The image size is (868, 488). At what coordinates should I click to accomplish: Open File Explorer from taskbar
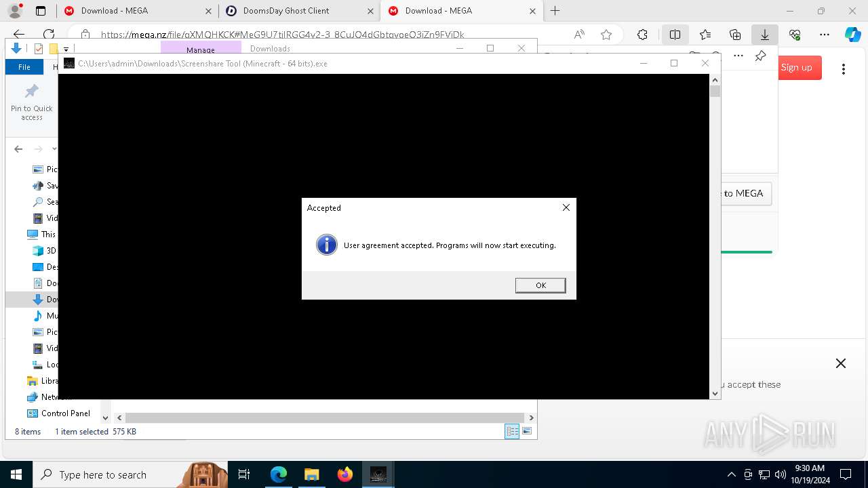click(x=311, y=475)
